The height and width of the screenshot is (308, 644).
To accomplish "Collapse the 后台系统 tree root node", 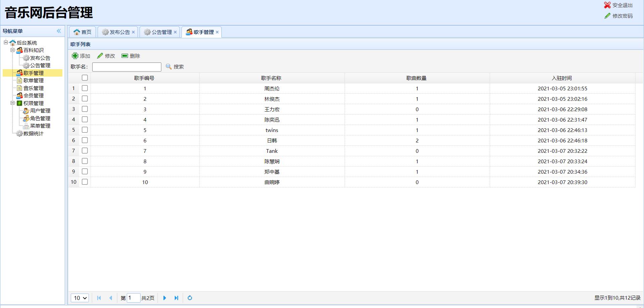I will pos(6,43).
